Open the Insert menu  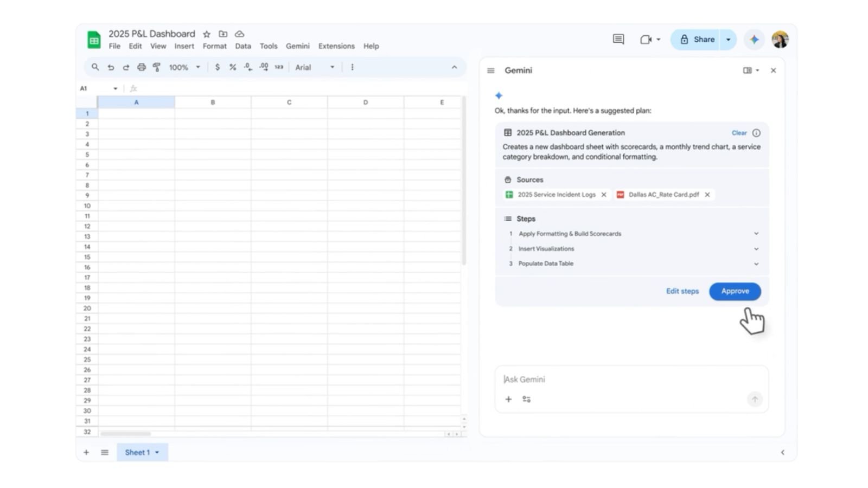[184, 46]
